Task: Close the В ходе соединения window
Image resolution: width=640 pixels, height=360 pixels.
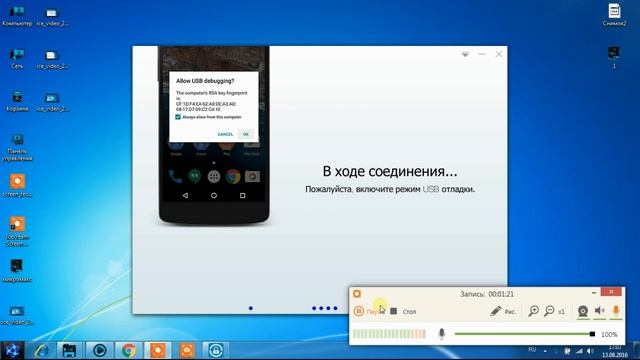Action: coord(499,54)
